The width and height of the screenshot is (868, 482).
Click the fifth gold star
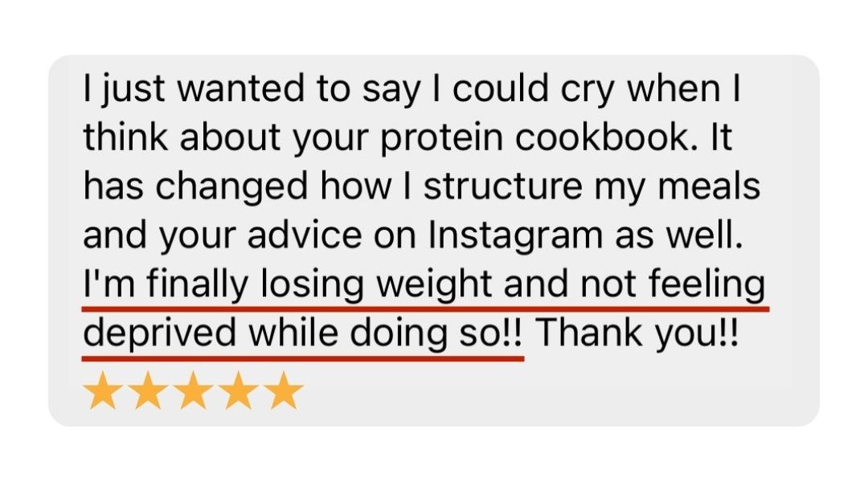pos(284,390)
